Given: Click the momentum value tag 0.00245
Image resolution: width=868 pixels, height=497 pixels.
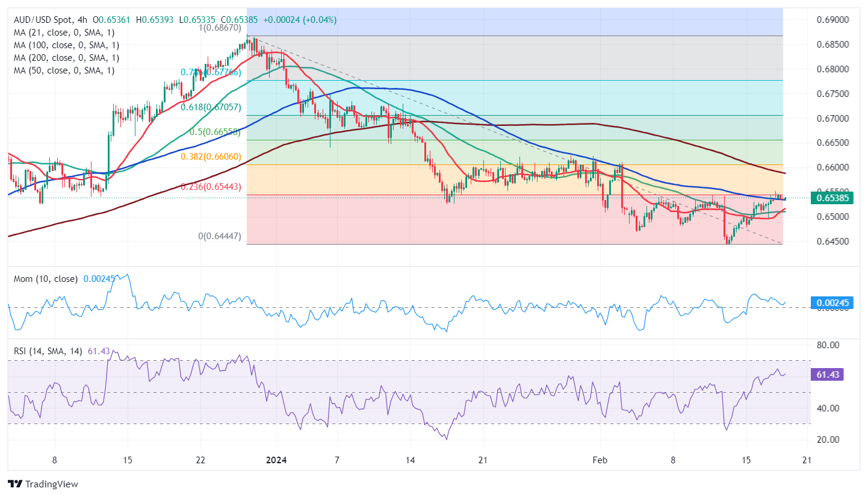Looking at the screenshot, I should click(x=833, y=303).
